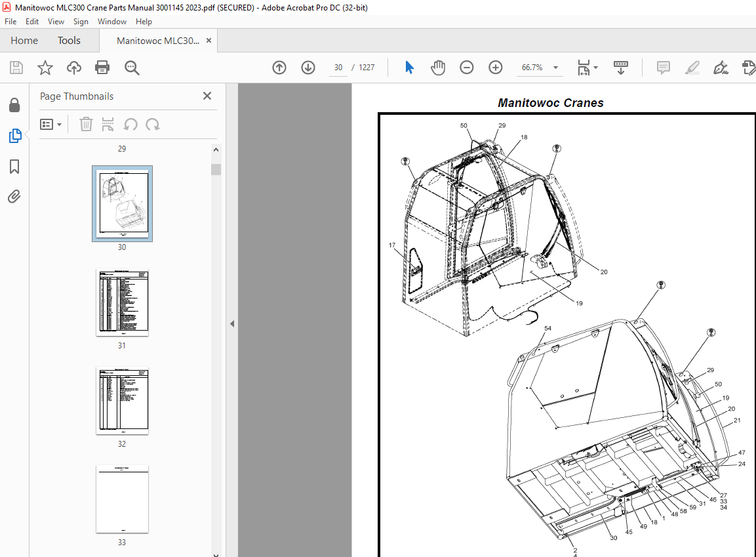Image resolution: width=756 pixels, height=557 pixels.
Task: Select page 30 thumbnail
Action: point(123,203)
